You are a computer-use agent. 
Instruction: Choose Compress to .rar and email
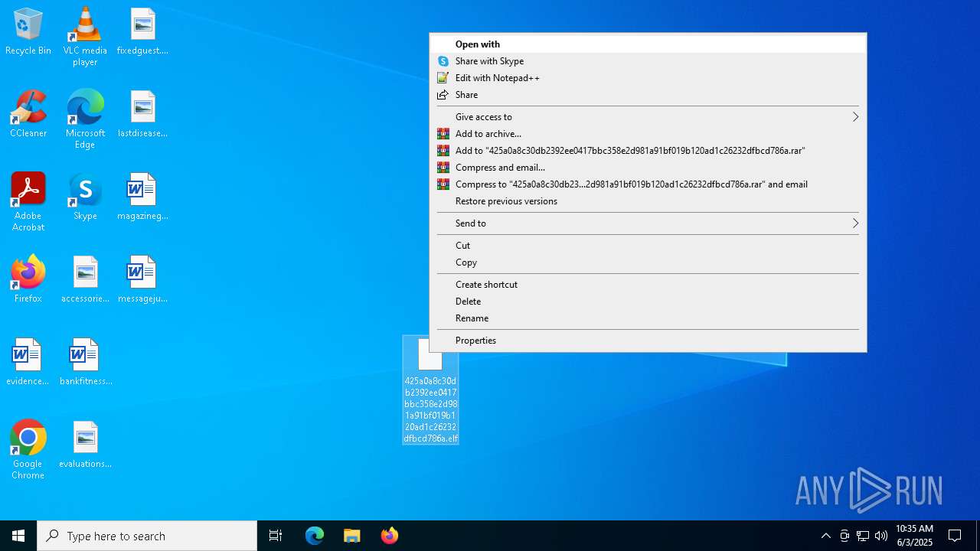(648, 184)
